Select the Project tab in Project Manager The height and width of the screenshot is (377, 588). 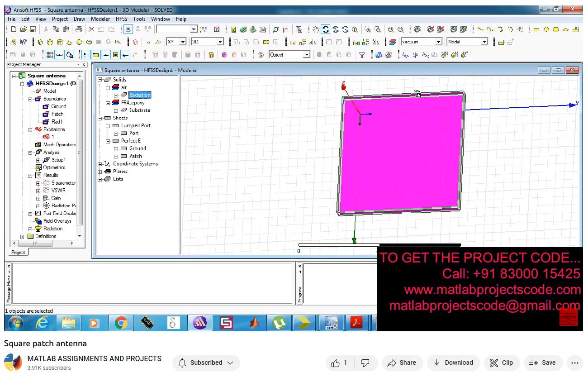click(x=18, y=252)
